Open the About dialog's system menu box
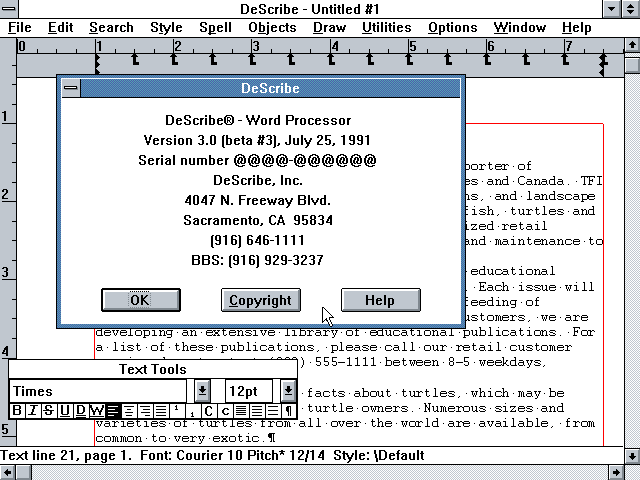This screenshot has height=480, width=640. tap(71, 88)
